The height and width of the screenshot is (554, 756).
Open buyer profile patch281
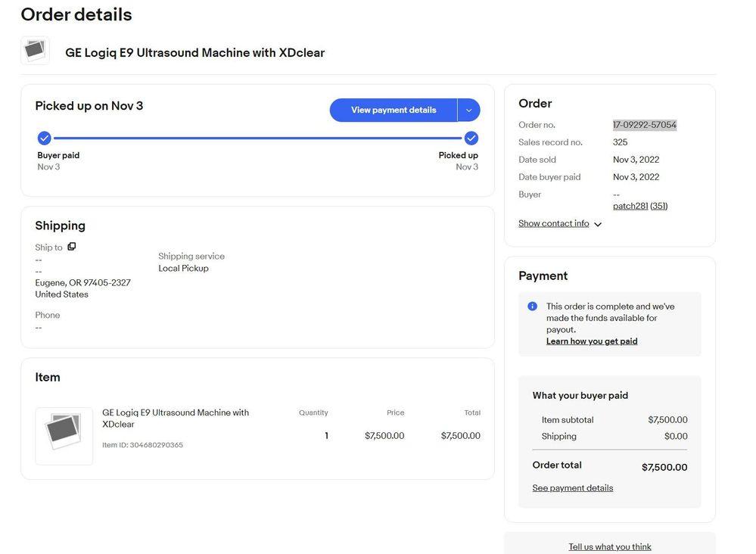tap(630, 206)
